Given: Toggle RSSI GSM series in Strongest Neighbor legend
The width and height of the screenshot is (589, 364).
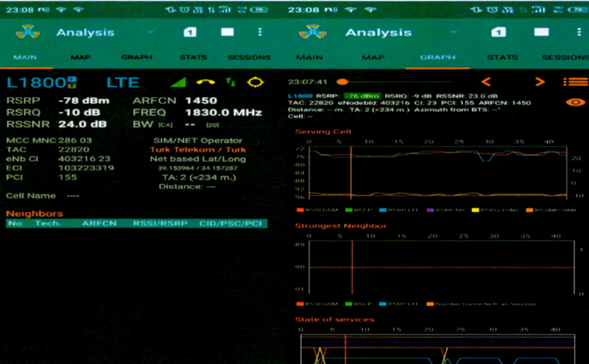Looking at the screenshot, I should (x=310, y=304).
